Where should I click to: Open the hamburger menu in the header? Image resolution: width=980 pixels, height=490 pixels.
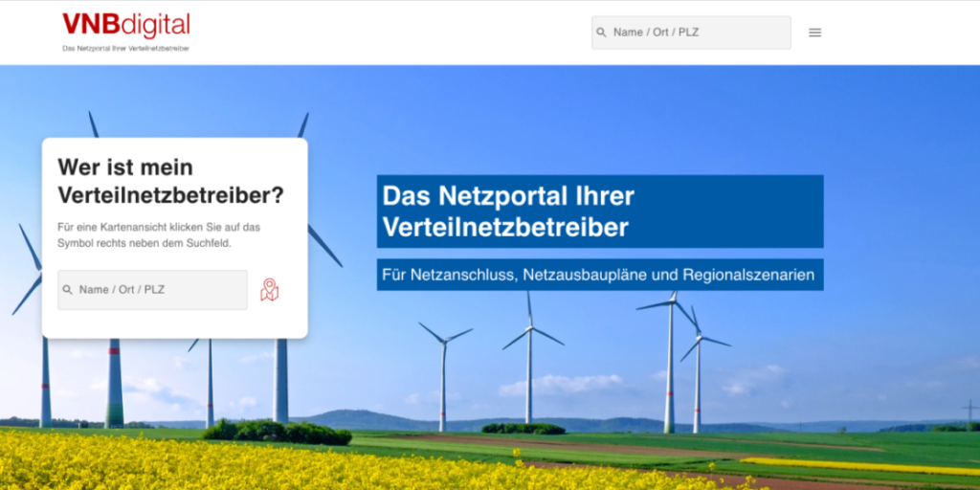click(x=814, y=33)
